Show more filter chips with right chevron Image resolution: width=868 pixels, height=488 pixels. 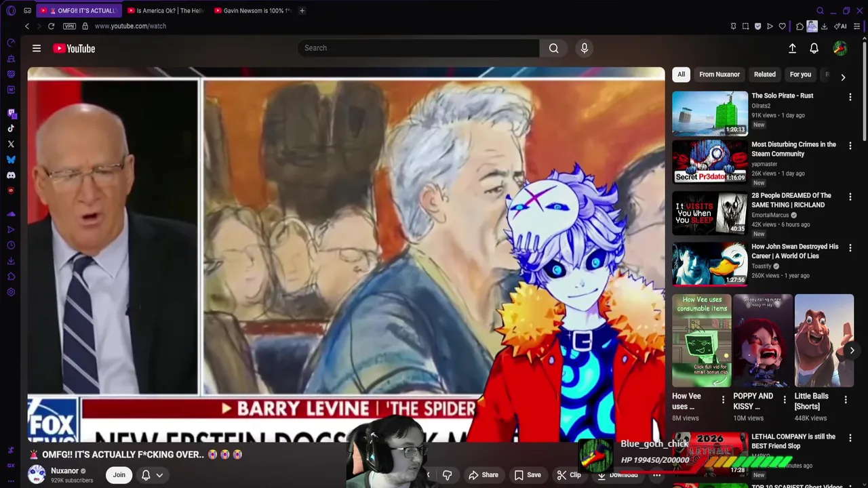843,77
